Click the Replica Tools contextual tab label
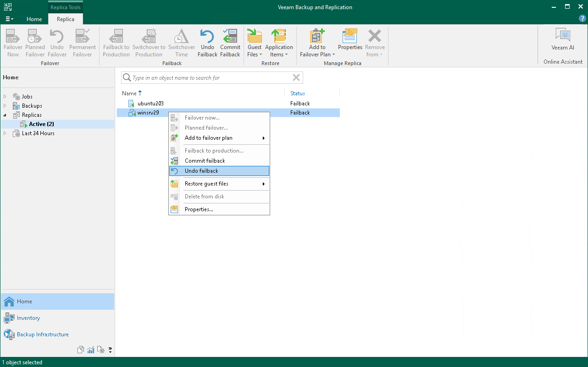Image resolution: width=588 pixels, height=367 pixels. [x=66, y=7]
